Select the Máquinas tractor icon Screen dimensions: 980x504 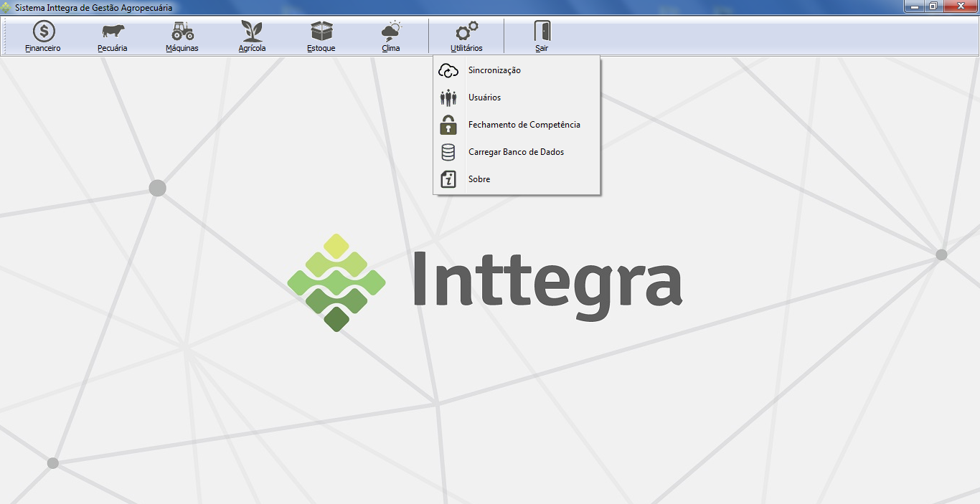[182, 32]
